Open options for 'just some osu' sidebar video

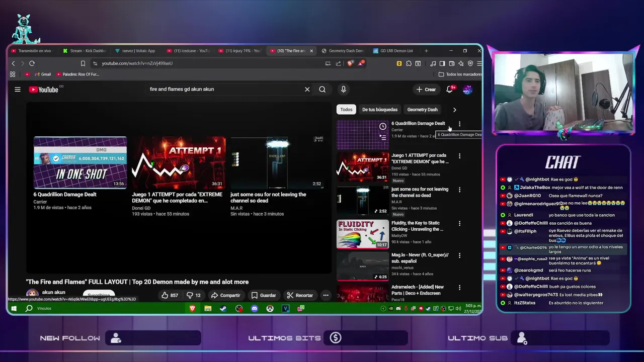459,190
